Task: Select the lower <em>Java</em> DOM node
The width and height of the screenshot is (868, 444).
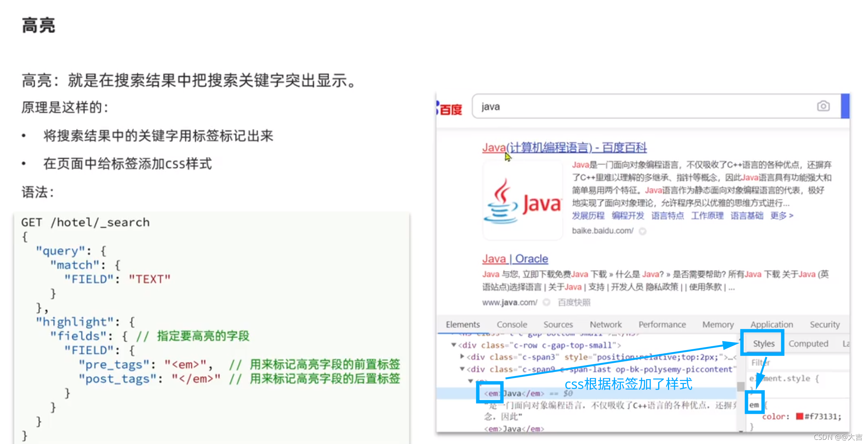Action: (514, 429)
